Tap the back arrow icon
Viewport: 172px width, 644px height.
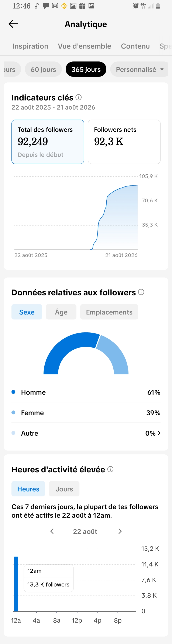coord(13,24)
